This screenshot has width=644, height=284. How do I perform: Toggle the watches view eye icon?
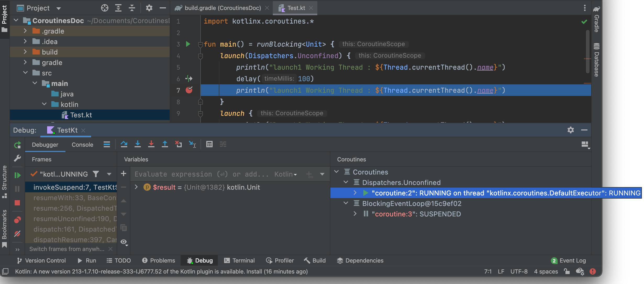(x=124, y=242)
